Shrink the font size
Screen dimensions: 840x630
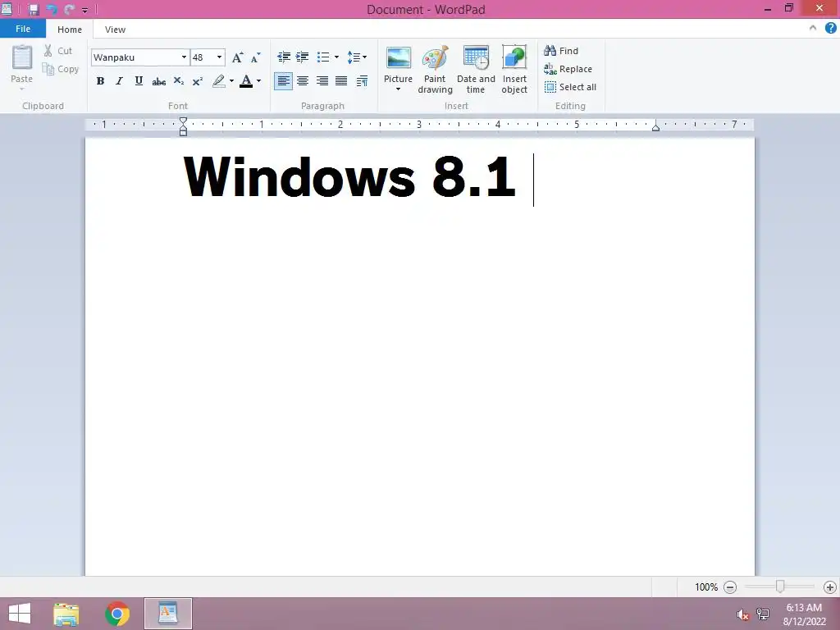pyautogui.click(x=256, y=57)
